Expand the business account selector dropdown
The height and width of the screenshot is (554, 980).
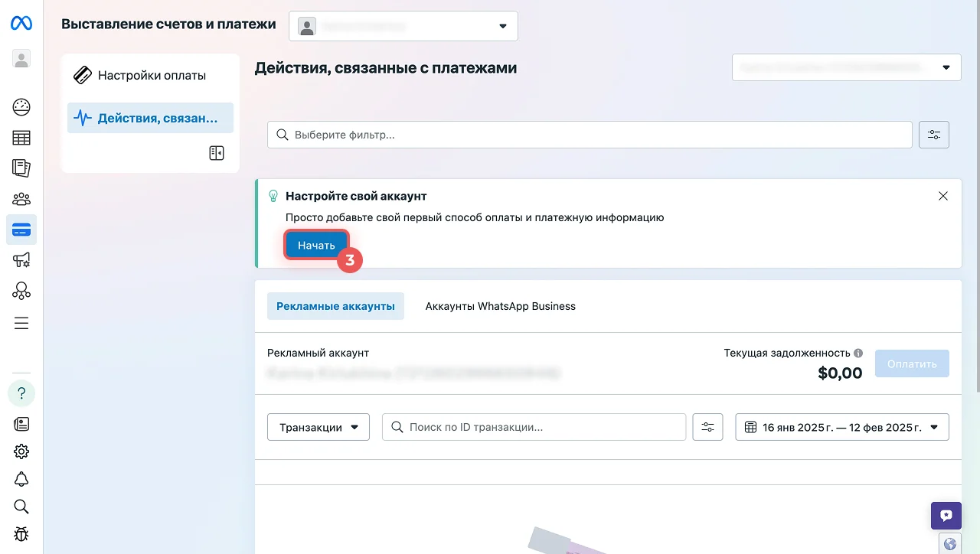403,26
